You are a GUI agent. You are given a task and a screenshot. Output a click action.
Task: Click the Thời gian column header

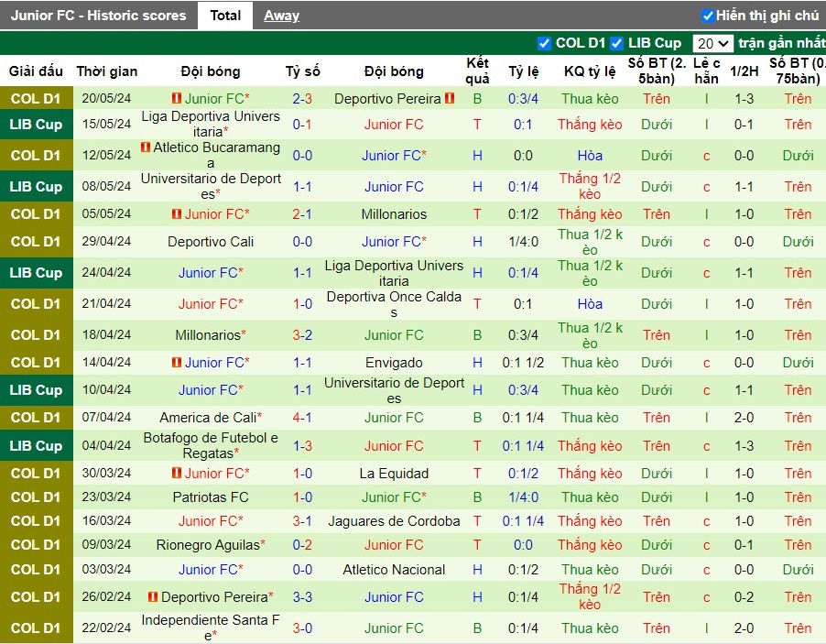click(x=106, y=71)
